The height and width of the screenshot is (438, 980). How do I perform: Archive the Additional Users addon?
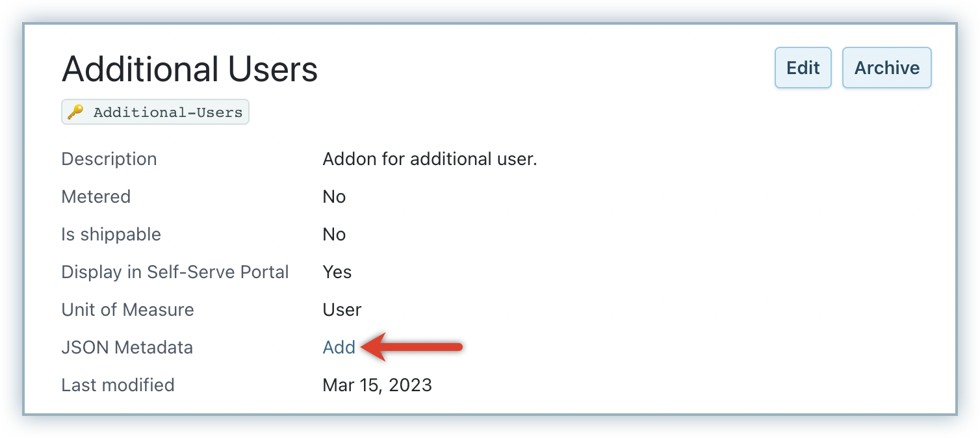[886, 68]
